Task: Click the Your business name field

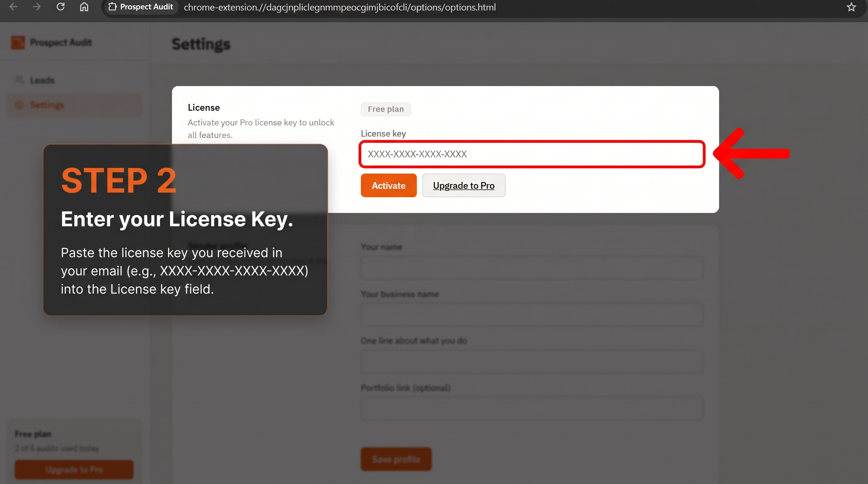Action: pos(532,314)
